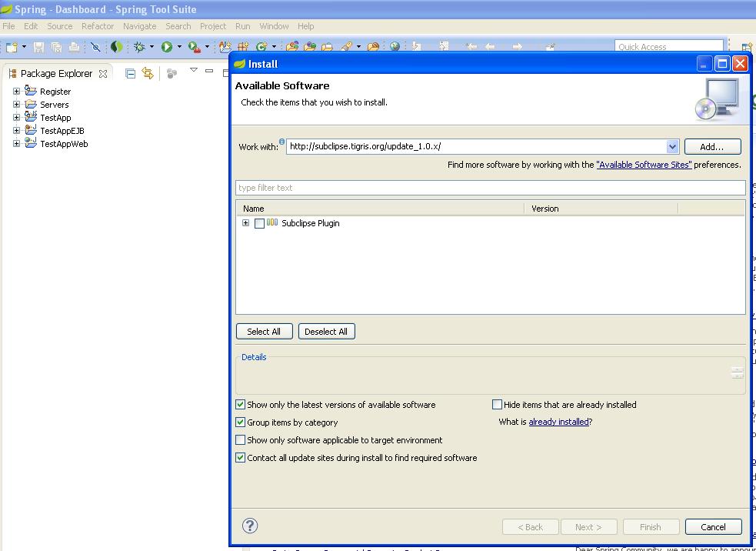756x551 pixels.
Task: Expand the Subclipse Plugin tree node
Action: click(x=245, y=223)
